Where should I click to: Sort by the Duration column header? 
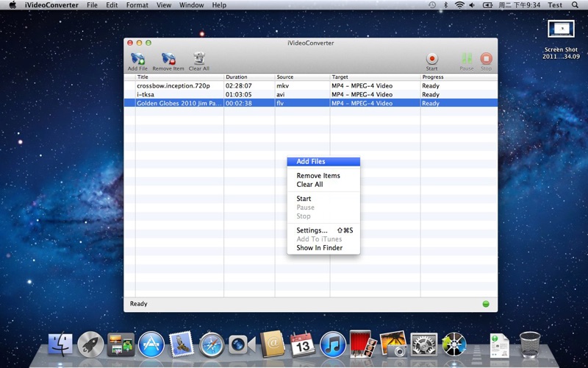[x=249, y=77]
